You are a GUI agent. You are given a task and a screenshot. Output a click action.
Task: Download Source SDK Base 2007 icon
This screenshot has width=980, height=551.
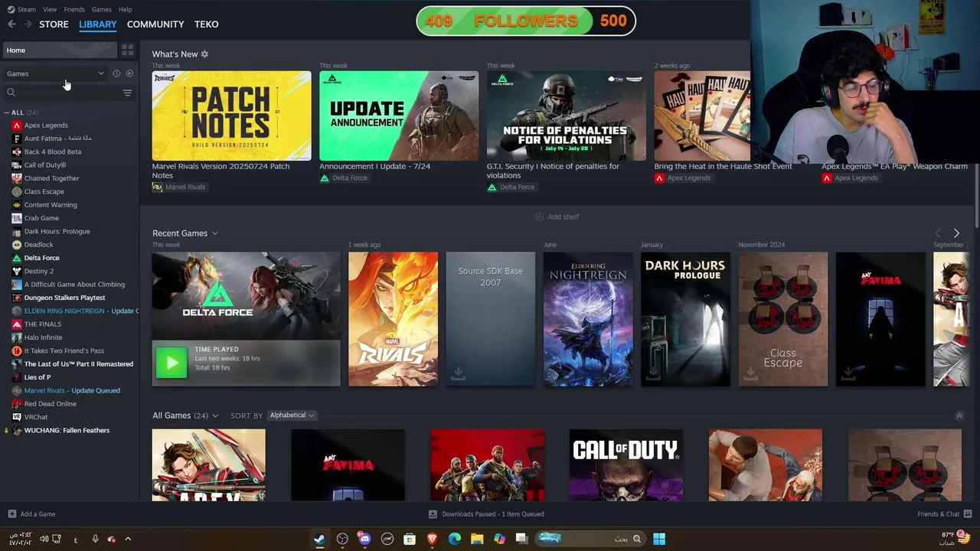[458, 373]
